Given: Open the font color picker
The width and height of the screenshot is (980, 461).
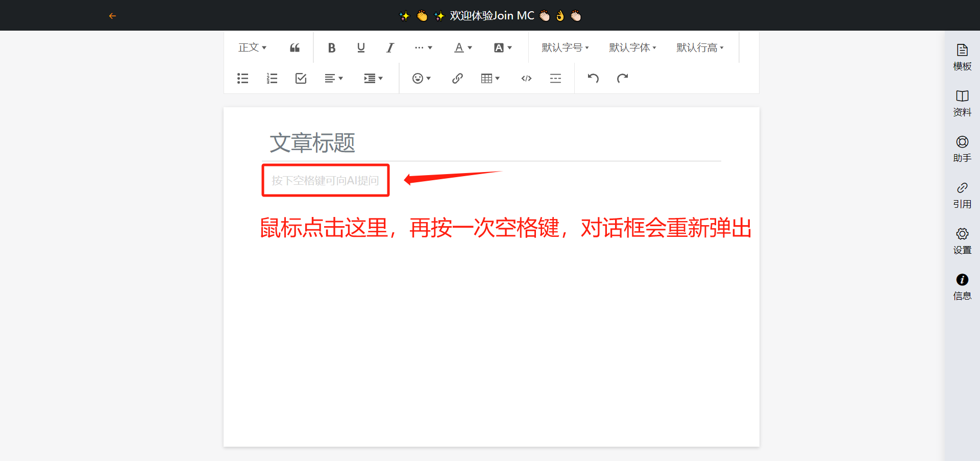Looking at the screenshot, I should pyautogui.click(x=463, y=48).
